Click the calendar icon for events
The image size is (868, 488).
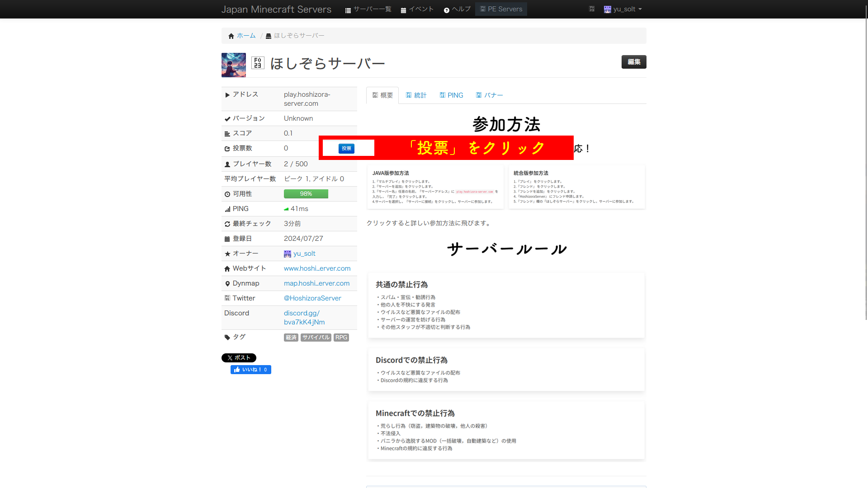[x=403, y=10]
